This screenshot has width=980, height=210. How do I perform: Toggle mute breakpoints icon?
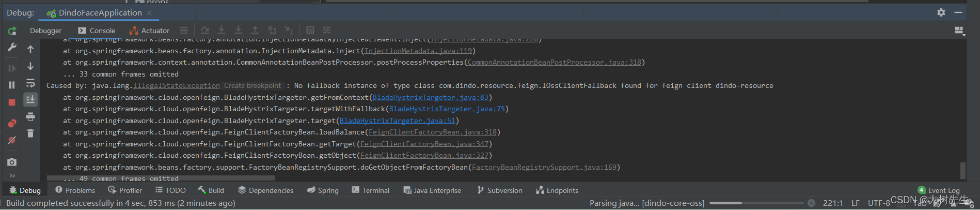pyautogui.click(x=12, y=140)
